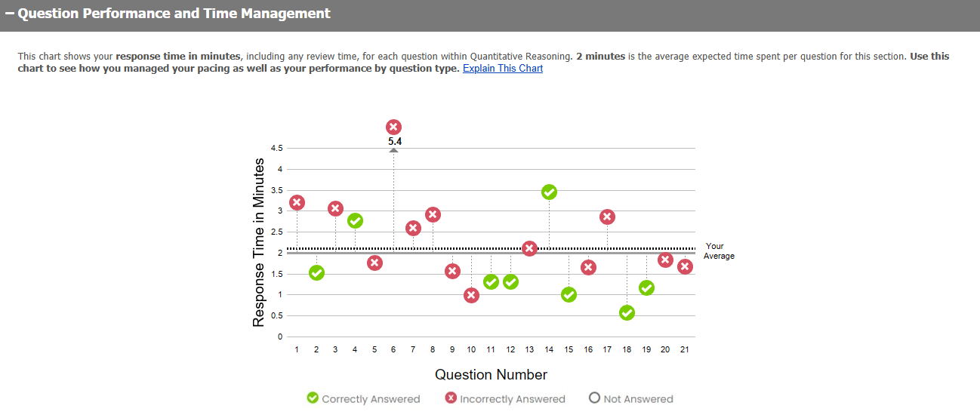The image size is (980, 418).
Task: Click the 5.4 value label above the chart
Action: [x=393, y=141]
